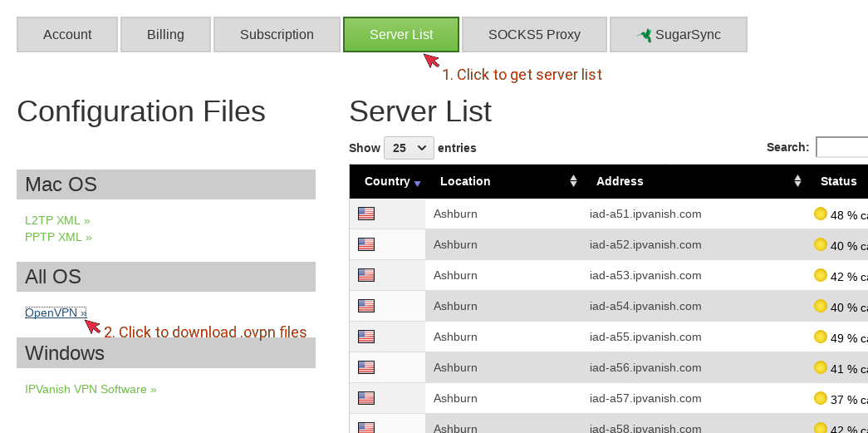The height and width of the screenshot is (433, 868).
Task: Focus the server list Search field
Action: pos(841,147)
